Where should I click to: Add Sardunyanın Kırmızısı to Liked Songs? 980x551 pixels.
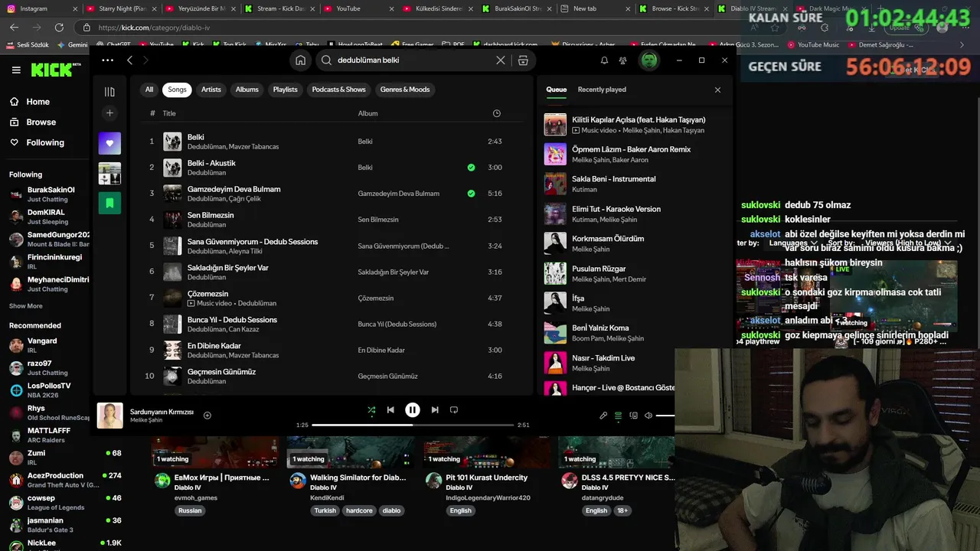pos(207,416)
